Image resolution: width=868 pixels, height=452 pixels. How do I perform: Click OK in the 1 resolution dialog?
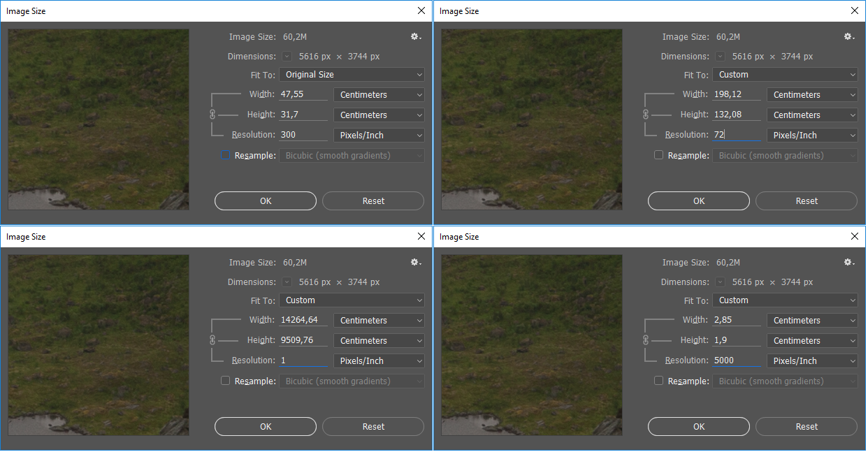tap(266, 427)
